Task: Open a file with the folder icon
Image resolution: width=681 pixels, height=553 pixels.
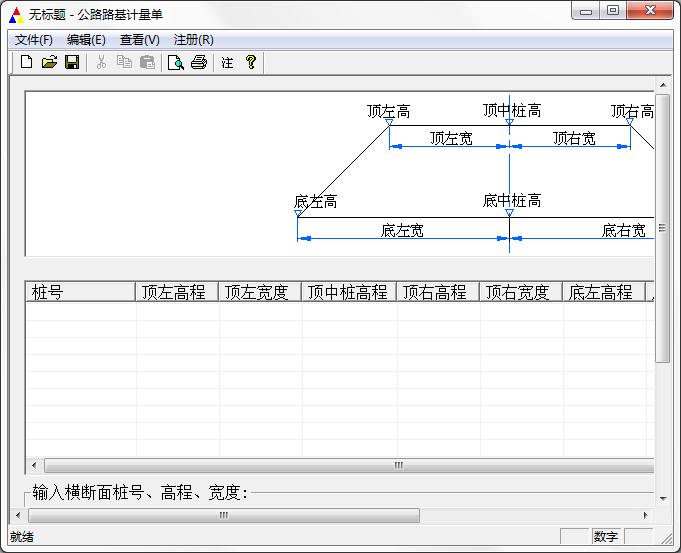Action: 49,62
